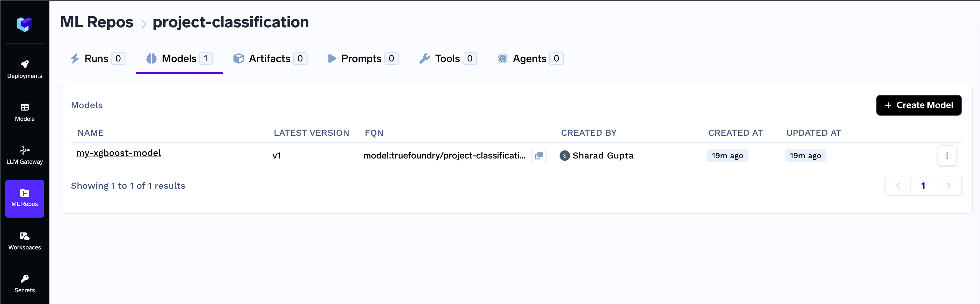Go to Models in the sidebar
This screenshot has height=304, width=980.
[x=25, y=112]
